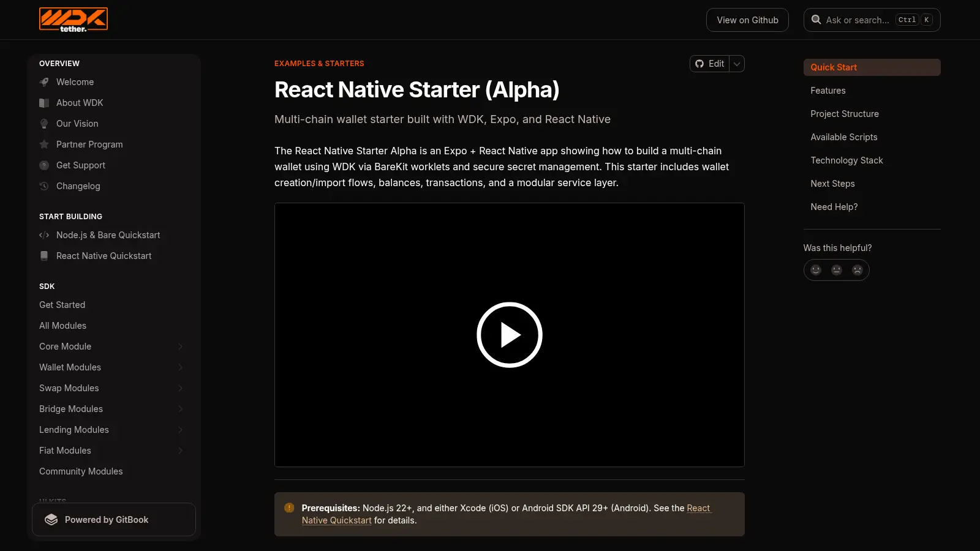Expand the Bridge Modules section
The width and height of the screenshot is (980, 551).
click(181, 409)
